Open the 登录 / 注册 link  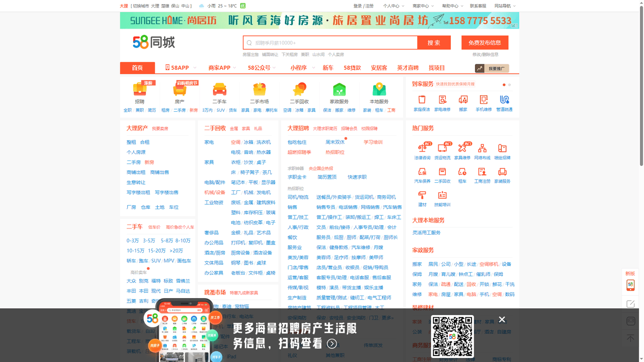click(363, 6)
